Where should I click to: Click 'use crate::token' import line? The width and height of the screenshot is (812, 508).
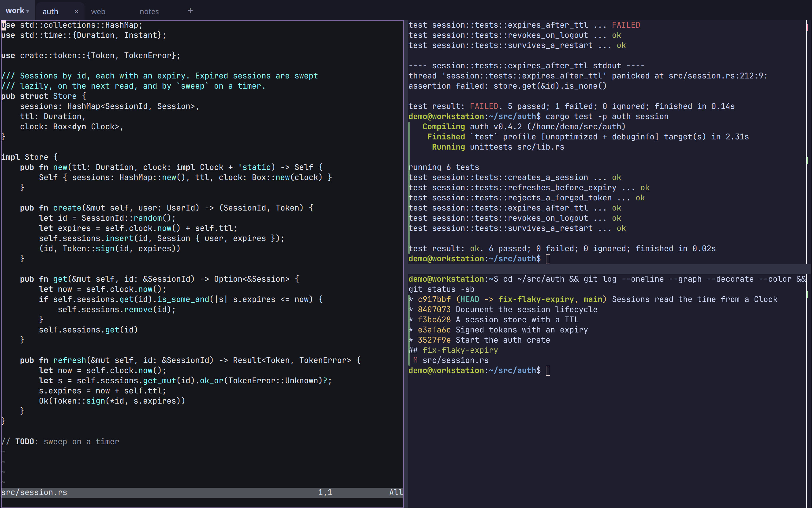point(91,55)
